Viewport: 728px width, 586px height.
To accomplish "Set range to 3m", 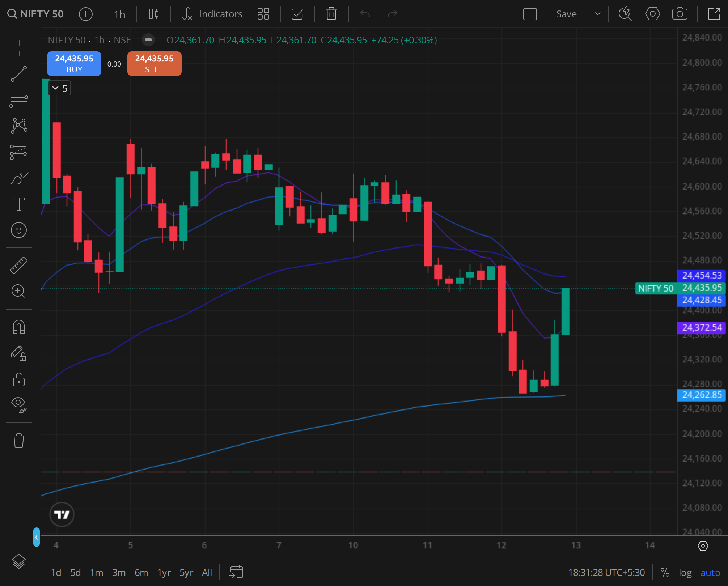I will pos(119,573).
